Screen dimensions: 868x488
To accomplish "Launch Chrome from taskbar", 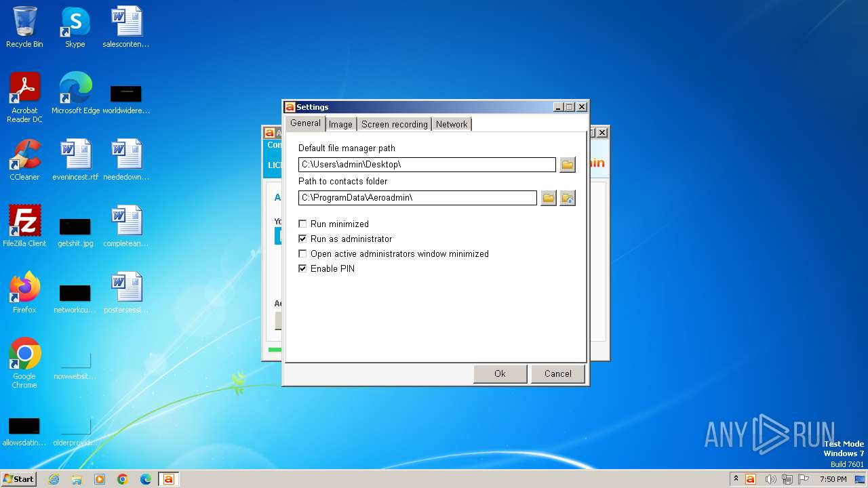I will pyautogui.click(x=123, y=479).
